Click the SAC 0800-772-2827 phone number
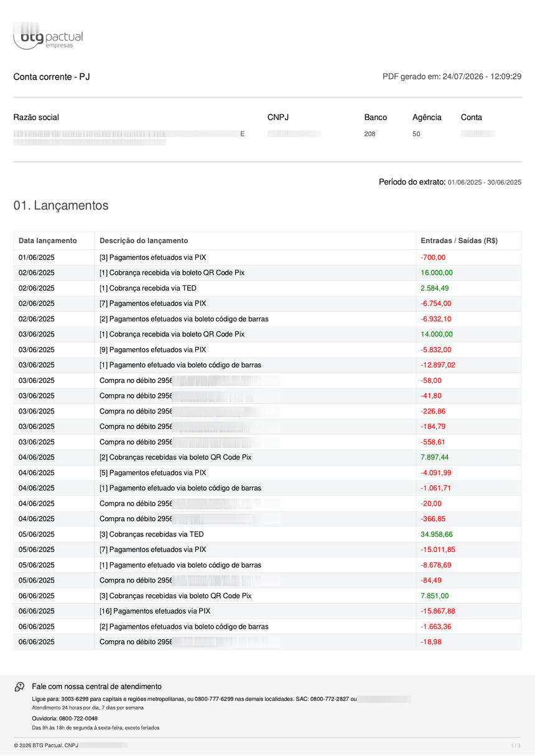Image resolution: width=535 pixels, height=756 pixels. (x=330, y=699)
